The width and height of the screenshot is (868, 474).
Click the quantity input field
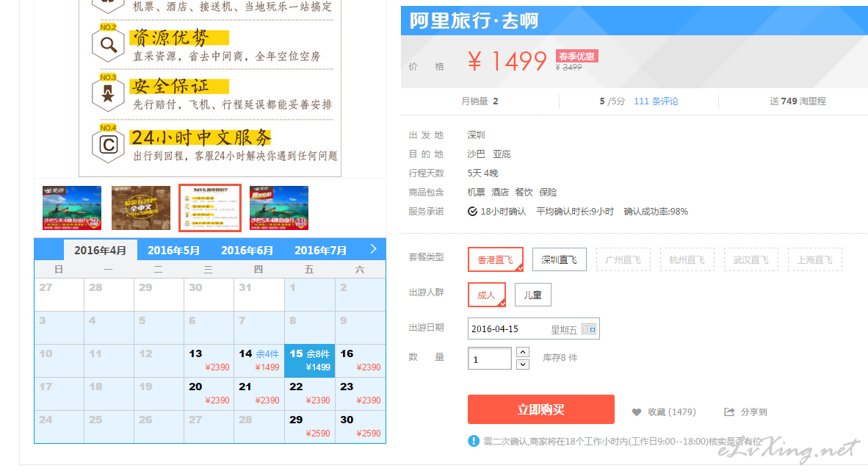pos(489,359)
